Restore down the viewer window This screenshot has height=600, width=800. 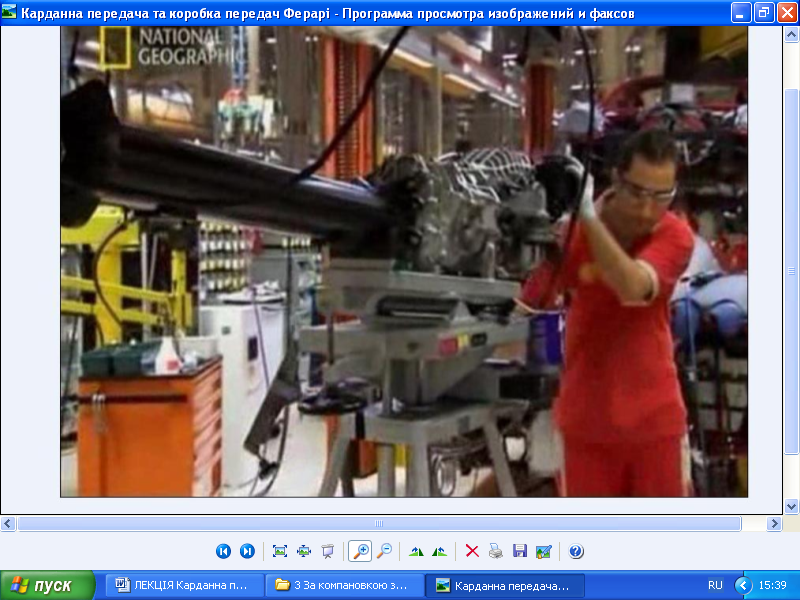[x=764, y=12]
